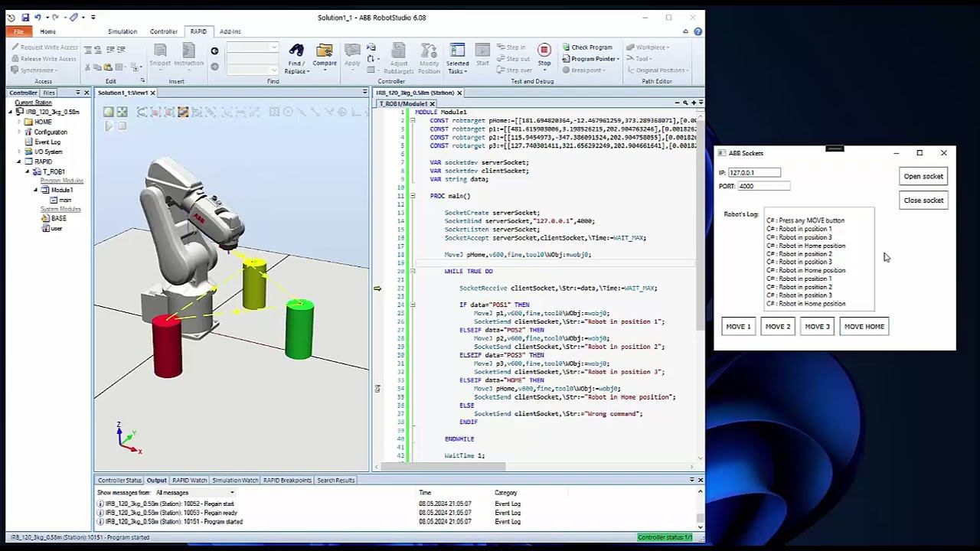Viewport: 980px width, 551px height.
Task: Open the File menu
Action: (18, 31)
